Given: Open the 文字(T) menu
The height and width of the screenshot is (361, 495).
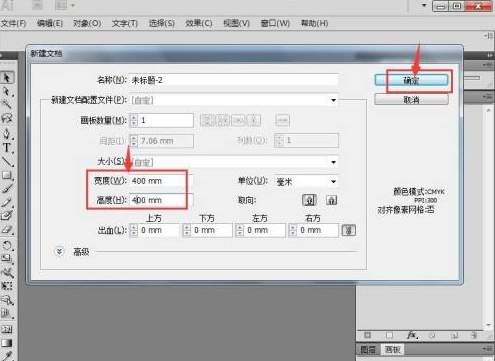Looking at the screenshot, I should pyautogui.click(x=125, y=23).
